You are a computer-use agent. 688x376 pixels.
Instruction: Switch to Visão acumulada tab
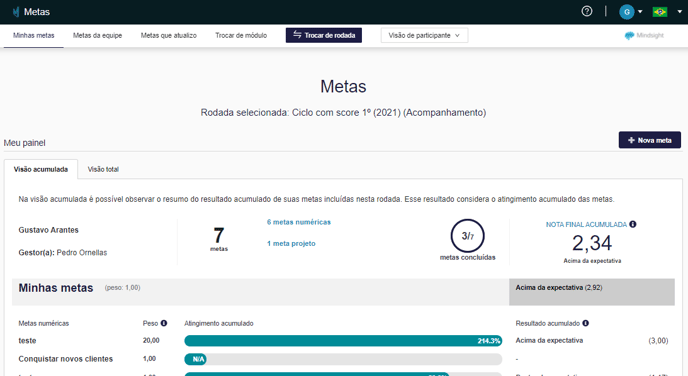point(41,169)
